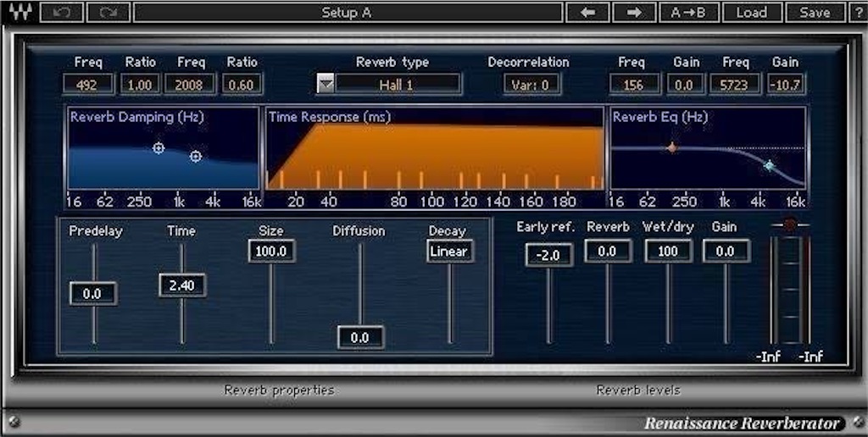The image size is (868, 437).
Task: Copy settings with A→B button
Action: pyautogui.click(x=688, y=12)
